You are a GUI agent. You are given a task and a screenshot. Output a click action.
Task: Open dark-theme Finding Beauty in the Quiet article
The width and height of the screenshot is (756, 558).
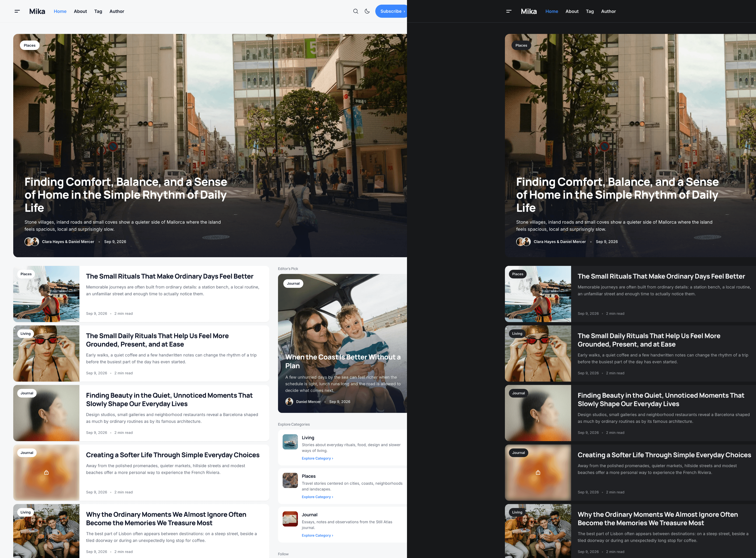(661, 399)
